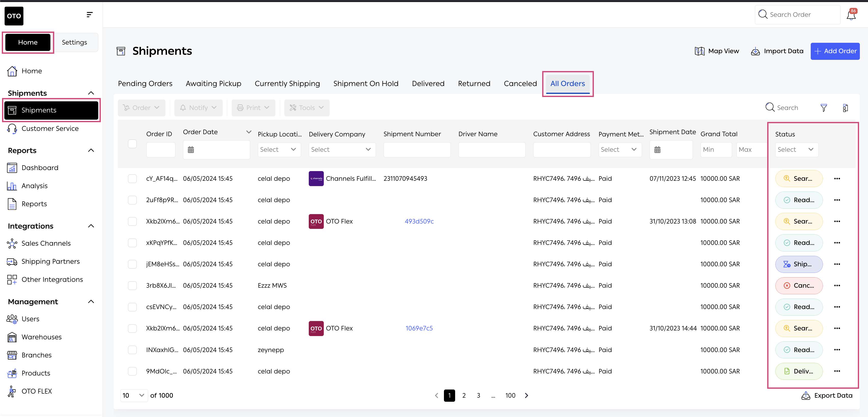Click the Add Order button
Image resolution: width=868 pixels, height=417 pixels.
pos(835,51)
